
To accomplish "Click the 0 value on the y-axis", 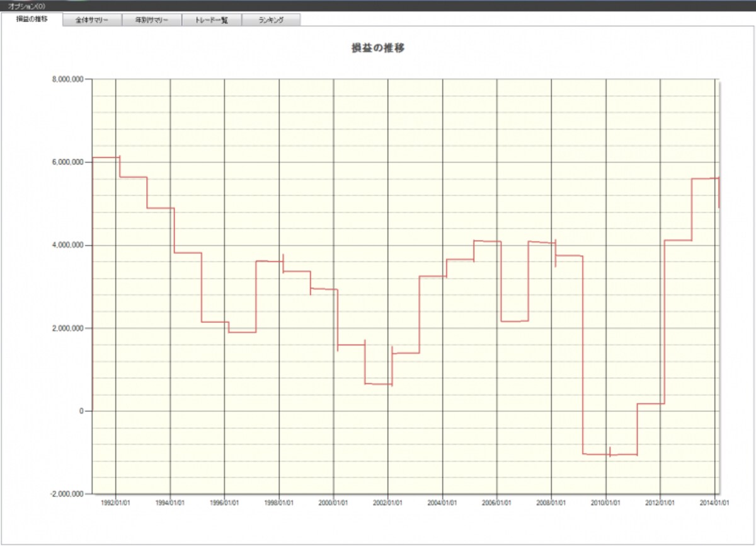I will 81,411.
